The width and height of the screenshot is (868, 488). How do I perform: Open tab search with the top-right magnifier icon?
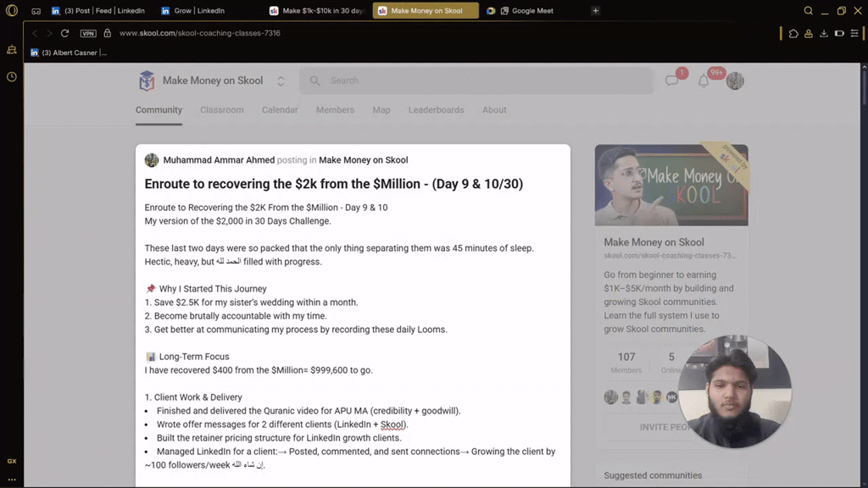coord(807,11)
